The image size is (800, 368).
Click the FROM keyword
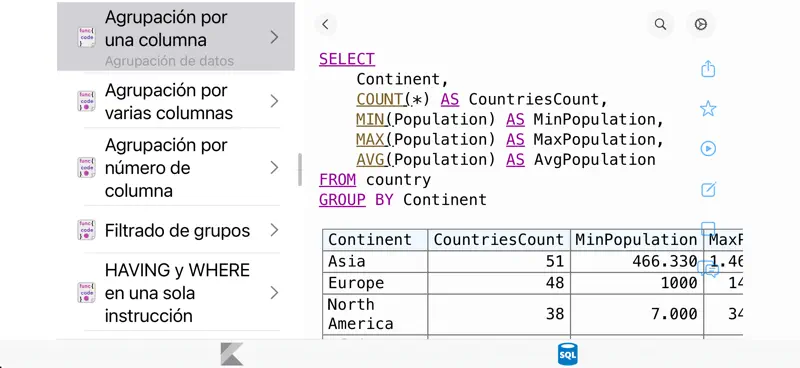(x=338, y=180)
